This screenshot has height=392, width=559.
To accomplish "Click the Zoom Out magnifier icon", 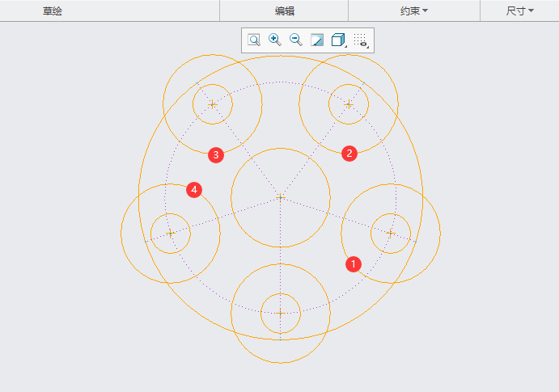I will click(x=296, y=40).
